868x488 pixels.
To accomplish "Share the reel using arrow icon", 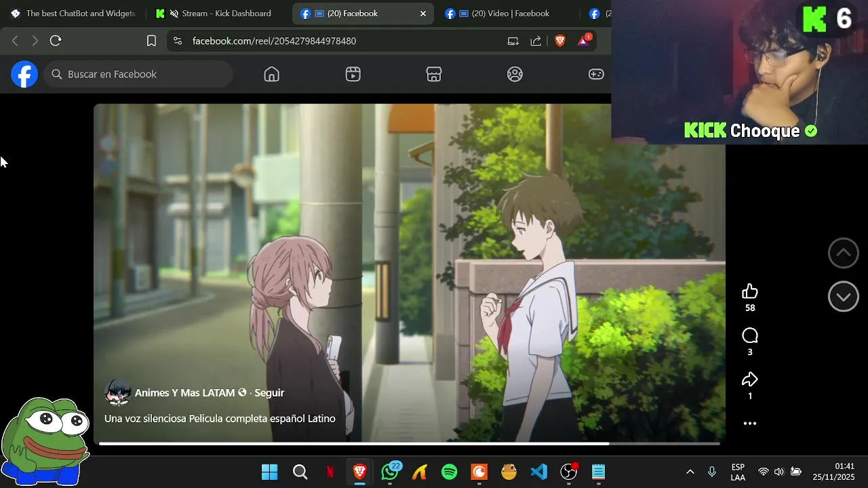I will click(x=749, y=380).
